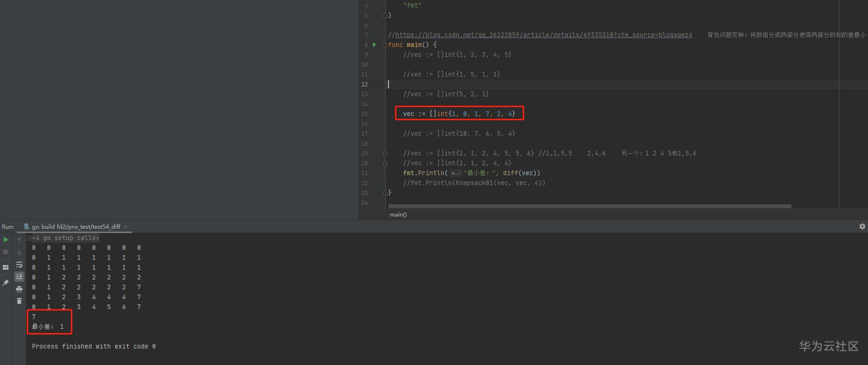Toggle soft-wrap for console output
This screenshot has width=868, height=365.
pyautogui.click(x=19, y=264)
